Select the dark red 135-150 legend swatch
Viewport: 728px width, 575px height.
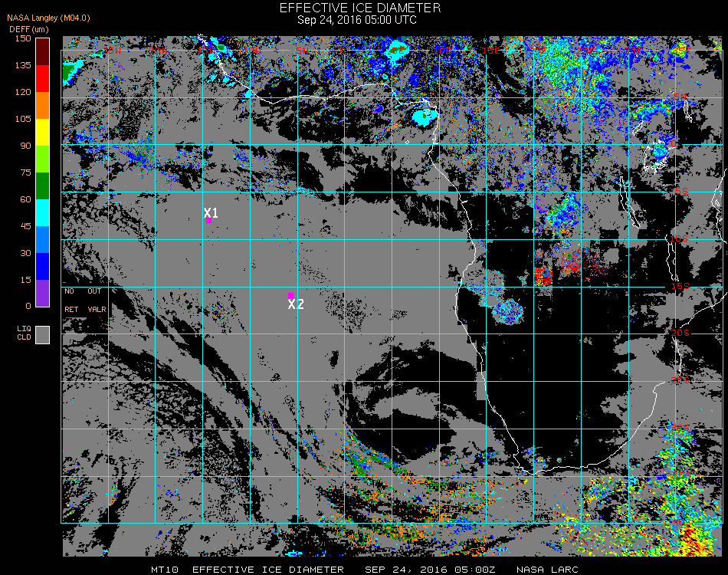coord(43,51)
